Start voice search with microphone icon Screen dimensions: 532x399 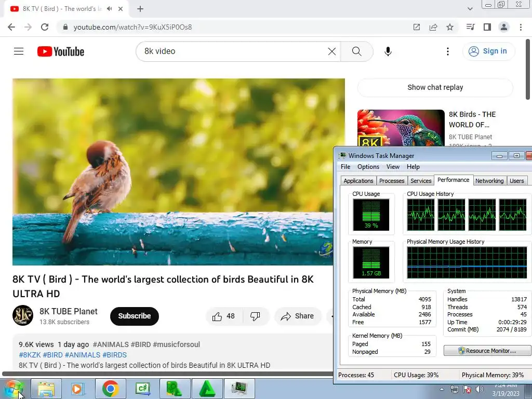point(388,51)
